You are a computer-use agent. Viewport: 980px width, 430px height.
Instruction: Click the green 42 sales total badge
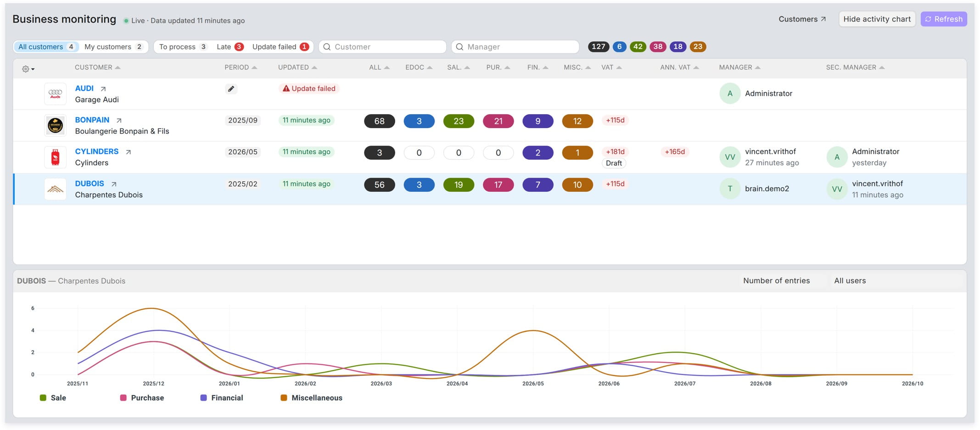(638, 47)
